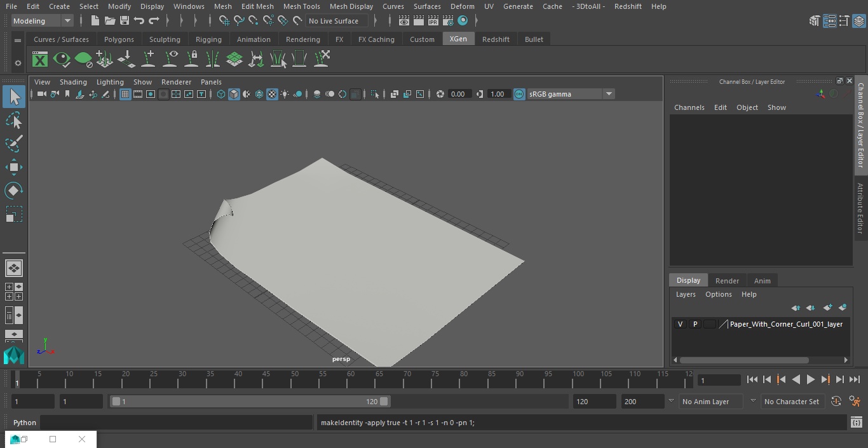Click the Python command language button

pyautogui.click(x=25, y=423)
